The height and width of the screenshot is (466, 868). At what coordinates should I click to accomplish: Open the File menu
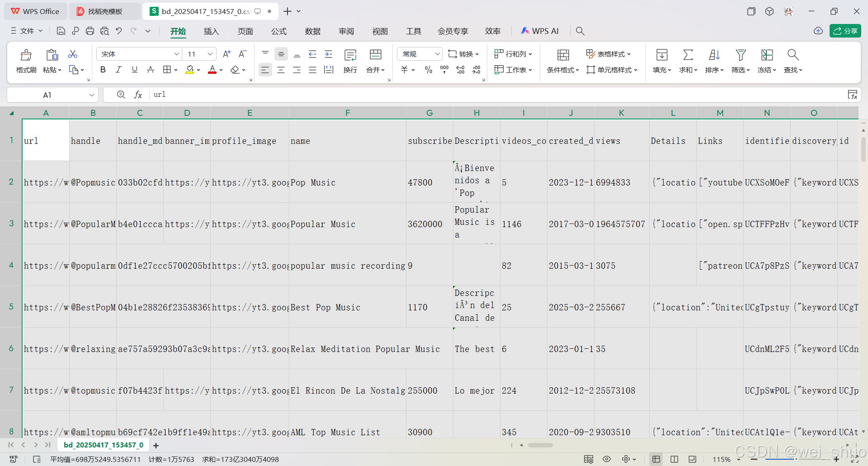(x=27, y=31)
